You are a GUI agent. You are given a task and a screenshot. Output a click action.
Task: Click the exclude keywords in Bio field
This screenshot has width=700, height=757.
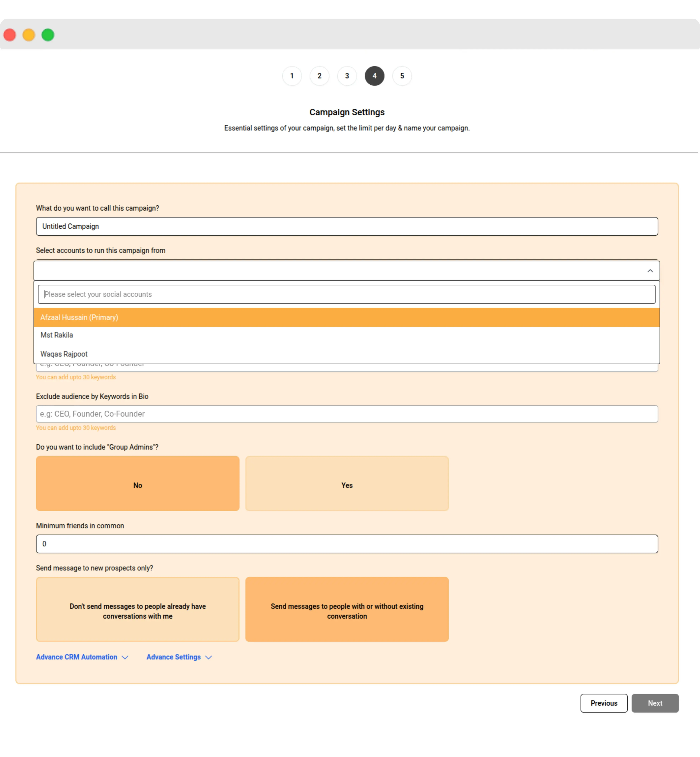346,414
